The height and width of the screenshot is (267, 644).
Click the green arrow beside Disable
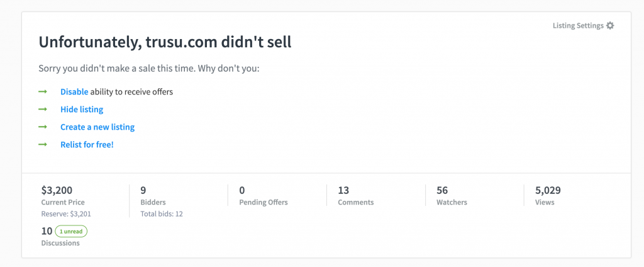(x=43, y=92)
